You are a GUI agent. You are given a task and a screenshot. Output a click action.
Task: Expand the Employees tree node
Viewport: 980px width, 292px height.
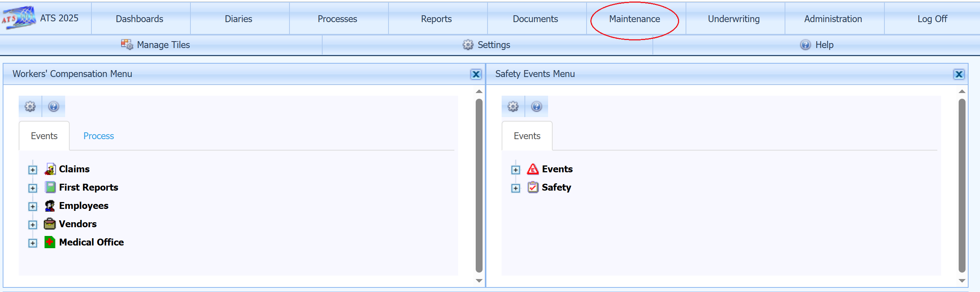point(33,206)
